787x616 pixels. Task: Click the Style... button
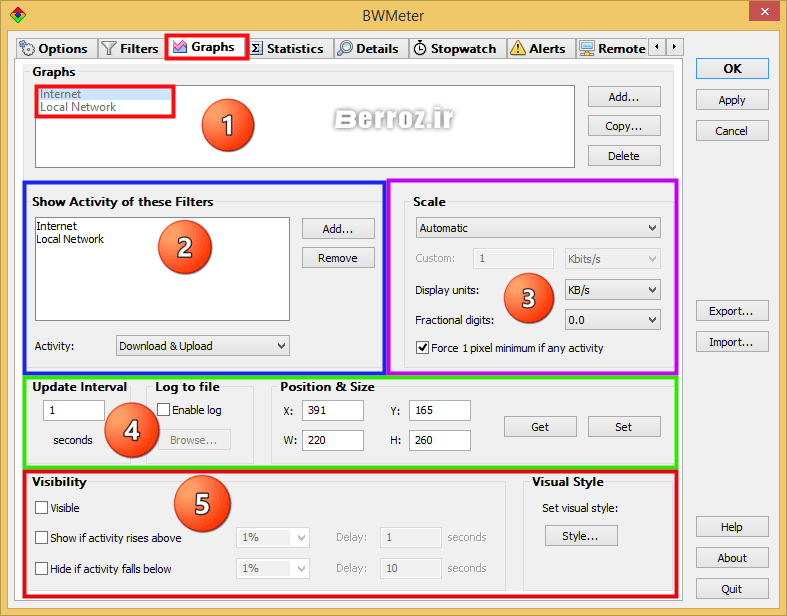[581, 536]
